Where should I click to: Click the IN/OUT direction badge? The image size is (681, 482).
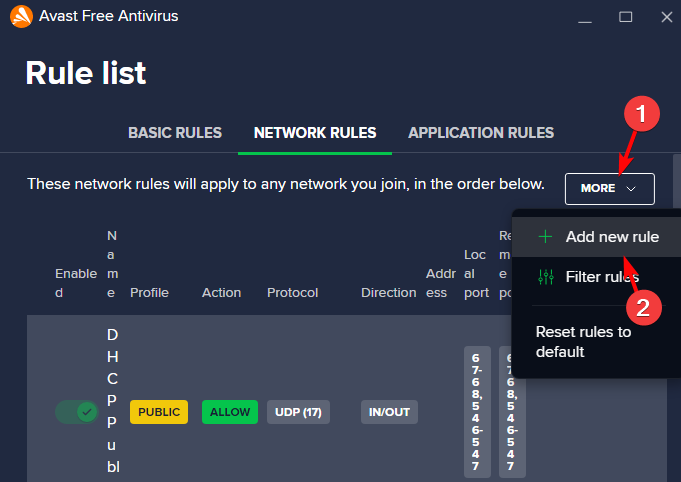pos(390,412)
